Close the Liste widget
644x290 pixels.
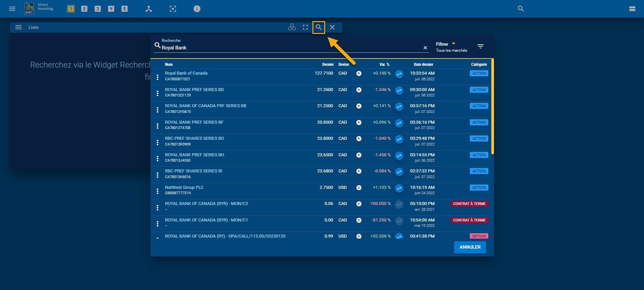click(332, 27)
